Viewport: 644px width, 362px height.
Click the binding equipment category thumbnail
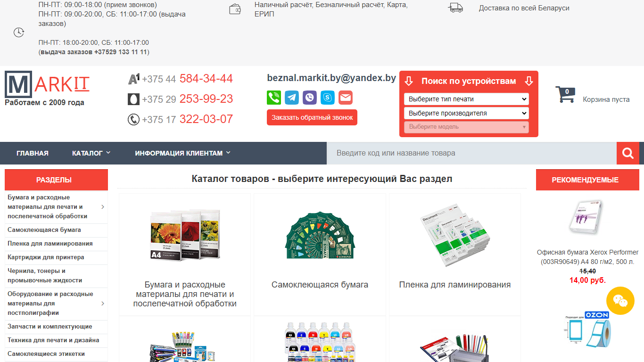point(455,348)
